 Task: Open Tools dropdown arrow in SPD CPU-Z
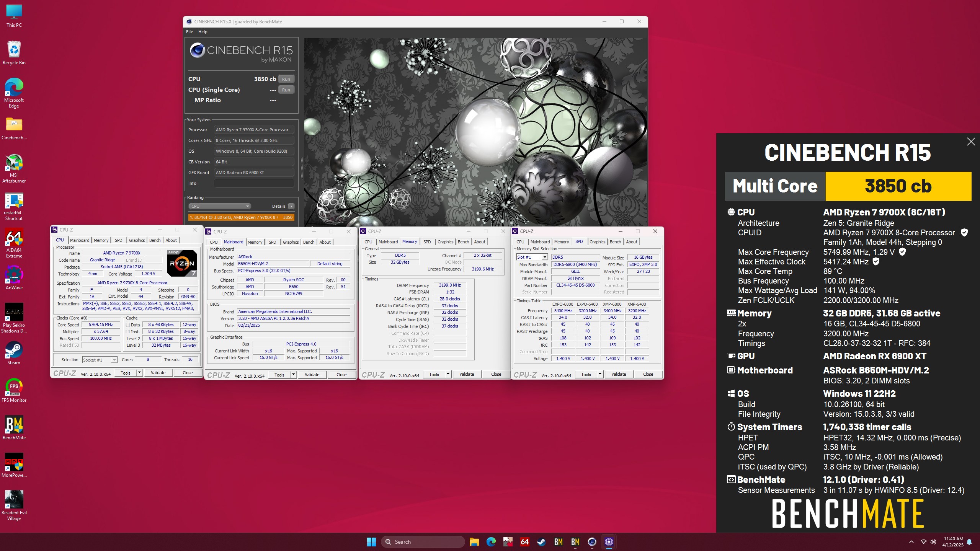pyautogui.click(x=600, y=374)
